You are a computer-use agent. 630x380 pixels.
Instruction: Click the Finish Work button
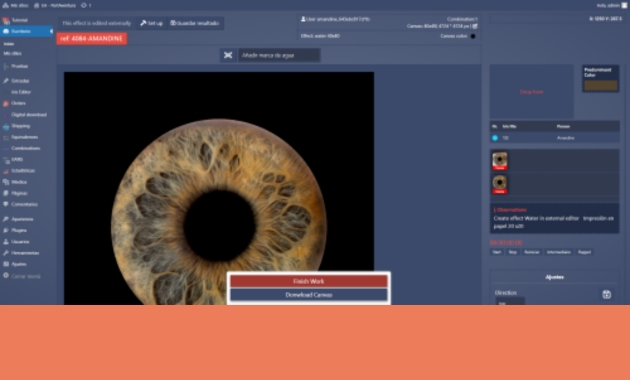coord(309,281)
